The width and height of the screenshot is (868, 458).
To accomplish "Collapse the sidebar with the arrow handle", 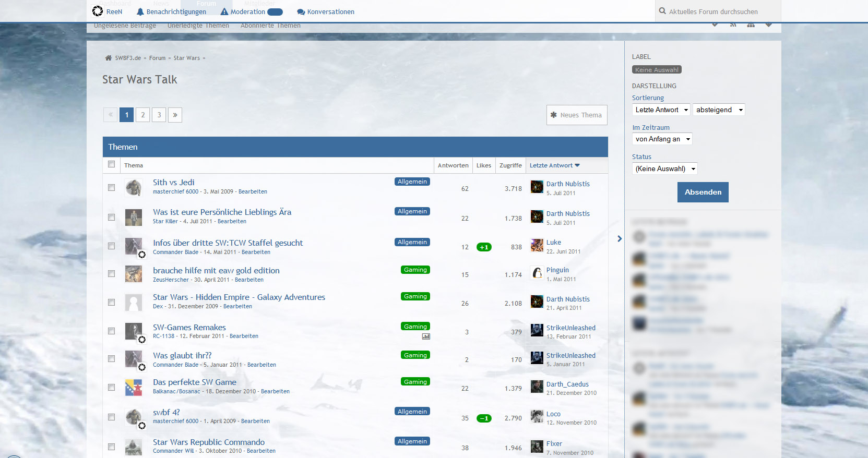I will 620,238.
